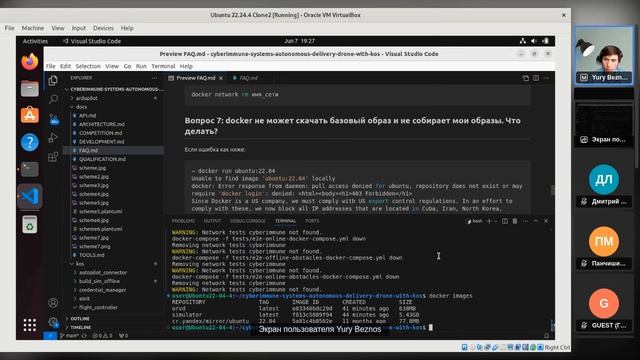The height and width of the screenshot is (360, 640).
Task: Open the Machine menu in VirtualBox
Action: tap(33, 28)
